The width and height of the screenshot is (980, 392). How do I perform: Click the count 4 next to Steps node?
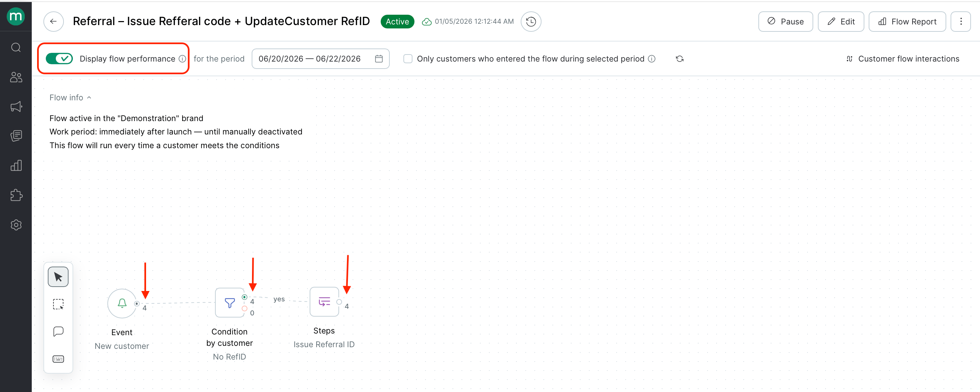pyautogui.click(x=347, y=306)
